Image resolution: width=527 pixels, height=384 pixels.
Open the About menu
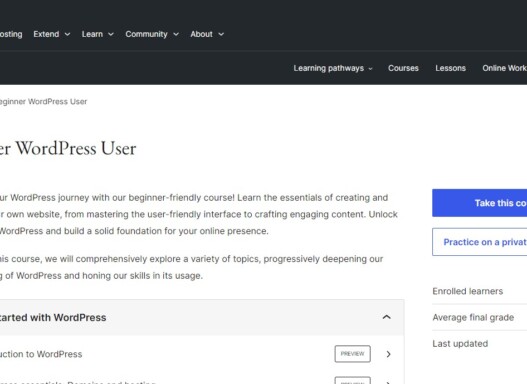pos(207,34)
